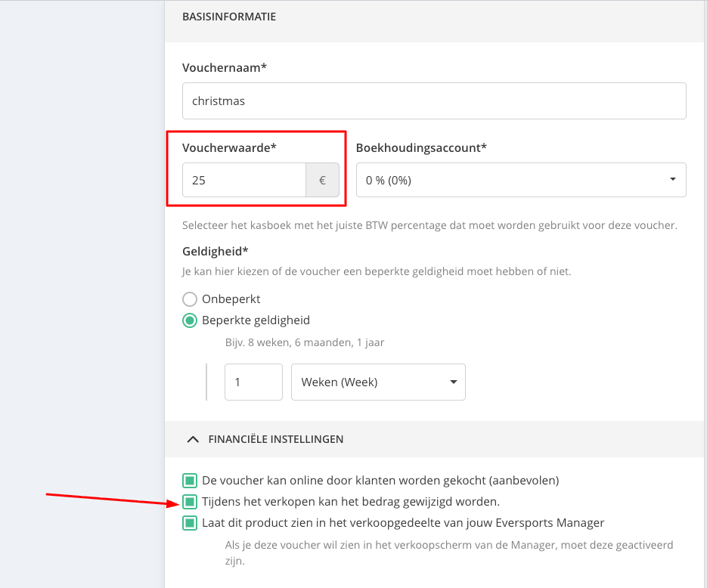The width and height of the screenshot is (707, 588).
Task: Click the Voucherwaarde field label
Action: point(229,148)
